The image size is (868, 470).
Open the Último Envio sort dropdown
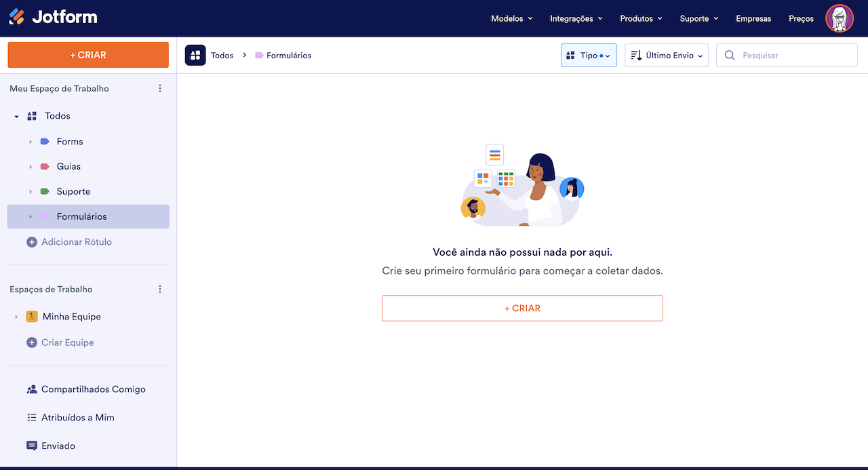pyautogui.click(x=666, y=56)
